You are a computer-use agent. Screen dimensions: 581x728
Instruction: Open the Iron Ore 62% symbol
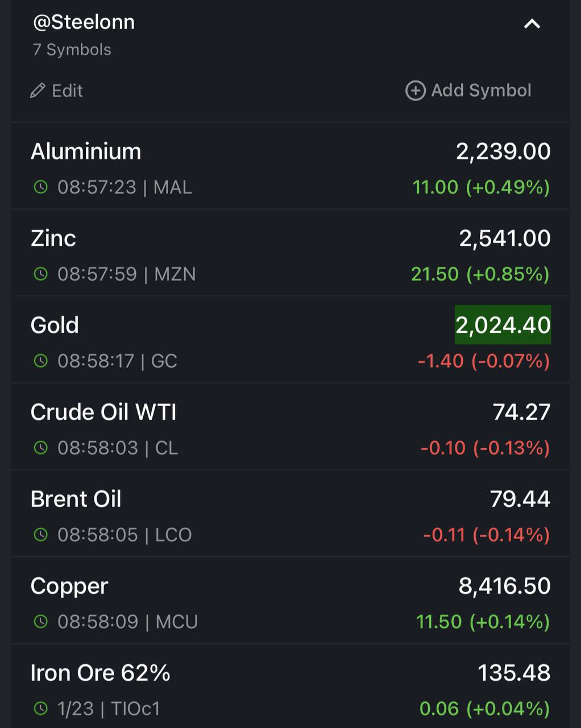pos(290,687)
